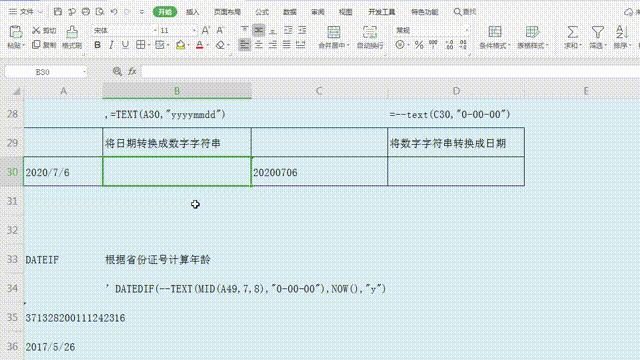Viewport: 640px width, 360px height.
Task: Click Filter (筛选) funnel icon
Action: click(598, 32)
